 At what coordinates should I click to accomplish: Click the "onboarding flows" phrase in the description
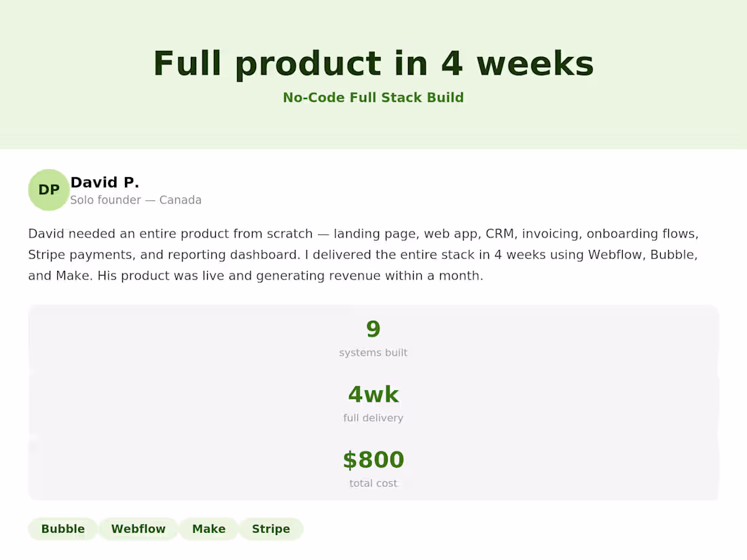[642, 234]
